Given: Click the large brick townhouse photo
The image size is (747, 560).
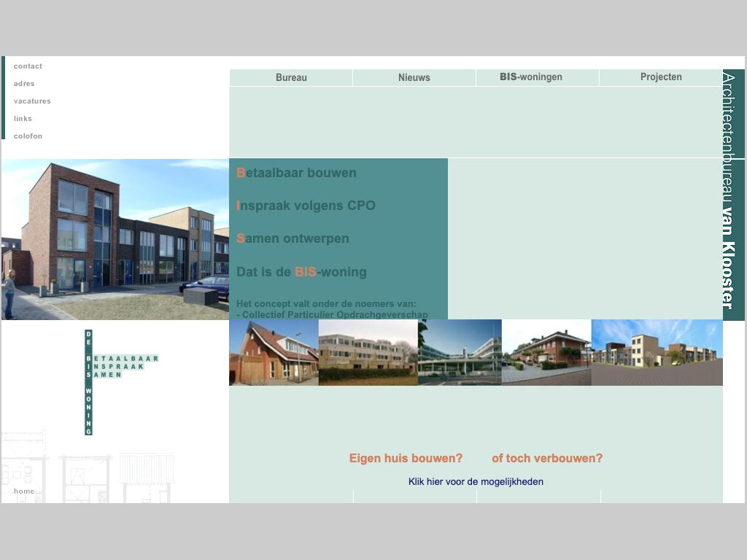Looking at the screenshot, I should [115, 239].
